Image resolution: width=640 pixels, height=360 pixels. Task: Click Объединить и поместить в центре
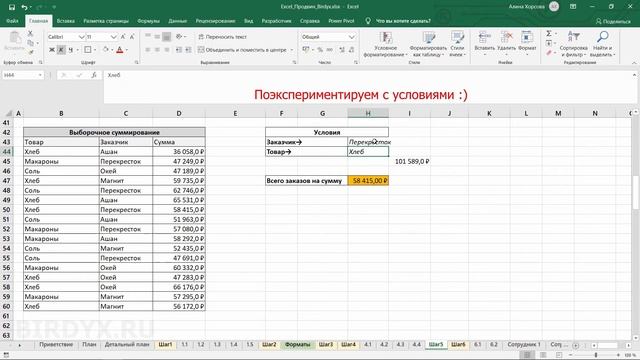[242, 50]
